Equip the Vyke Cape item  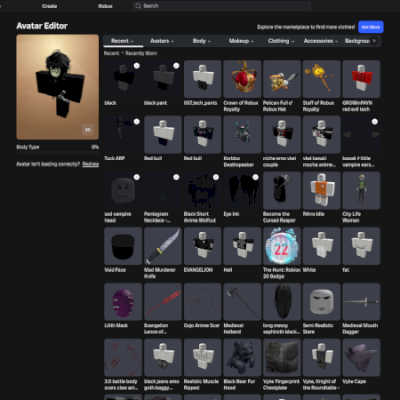pos(361,358)
